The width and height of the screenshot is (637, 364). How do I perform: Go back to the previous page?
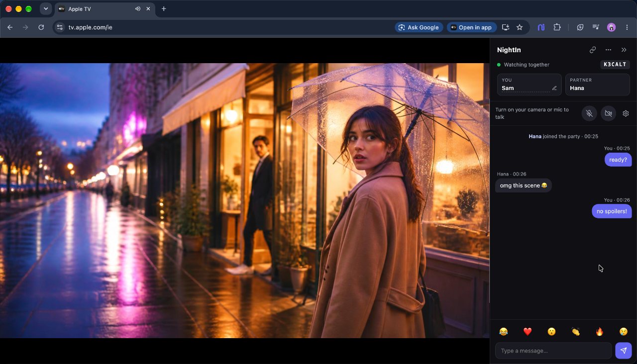click(10, 27)
